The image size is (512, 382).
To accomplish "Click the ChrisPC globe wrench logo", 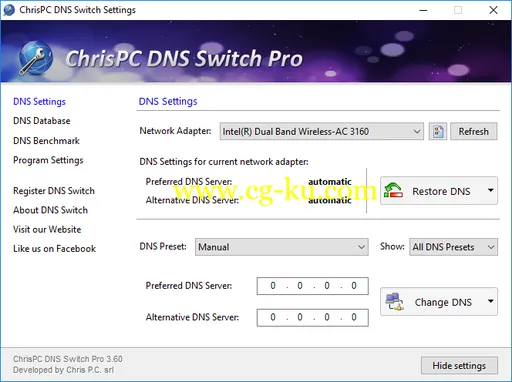I will 35,58.
